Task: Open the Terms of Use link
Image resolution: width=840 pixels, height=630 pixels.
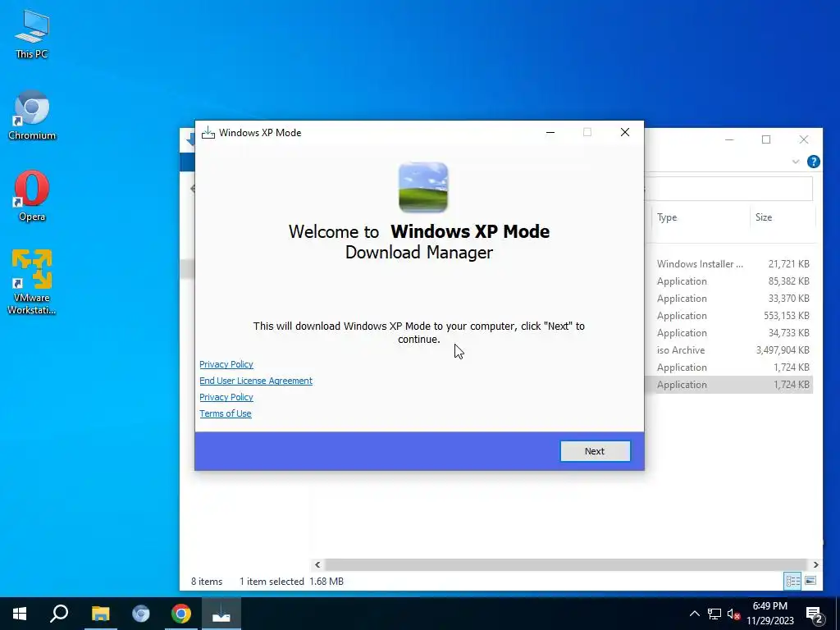Action: (225, 413)
